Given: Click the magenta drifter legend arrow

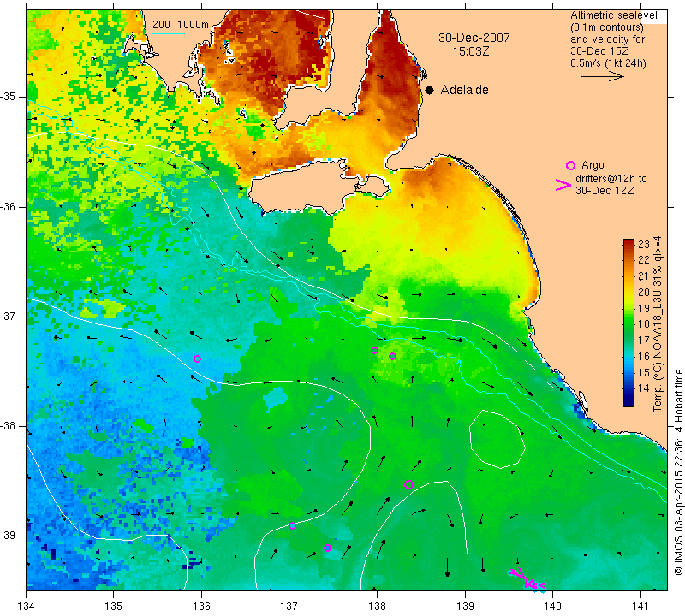Looking at the screenshot, I should coord(563,185).
